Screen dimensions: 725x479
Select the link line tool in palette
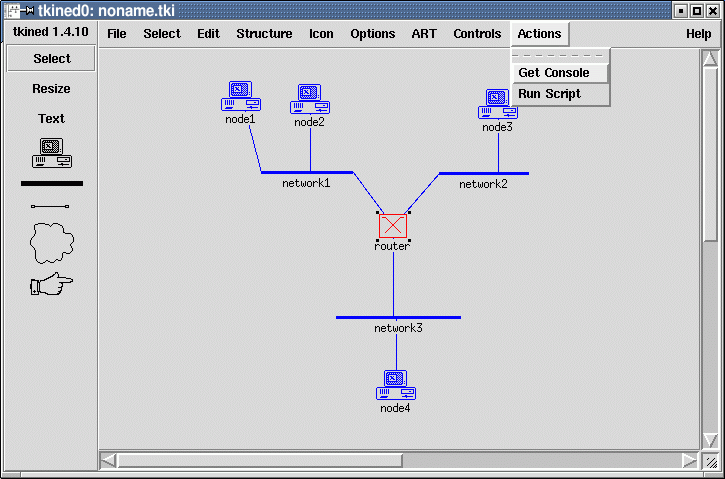[x=51, y=206]
